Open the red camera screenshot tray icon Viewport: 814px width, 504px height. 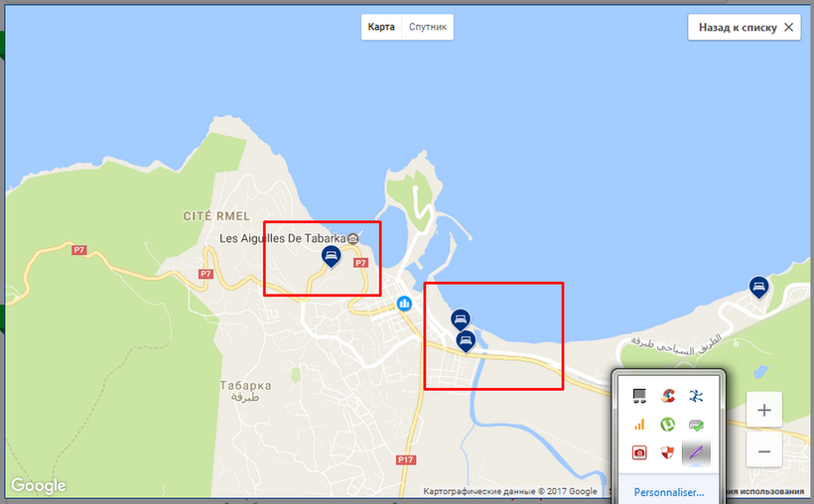[639, 452]
